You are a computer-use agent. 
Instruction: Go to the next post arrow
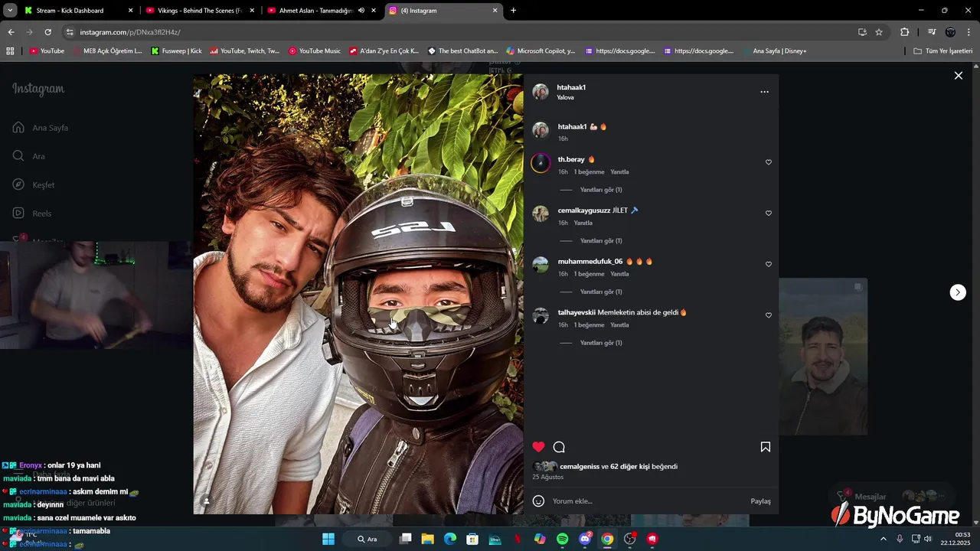tap(958, 292)
